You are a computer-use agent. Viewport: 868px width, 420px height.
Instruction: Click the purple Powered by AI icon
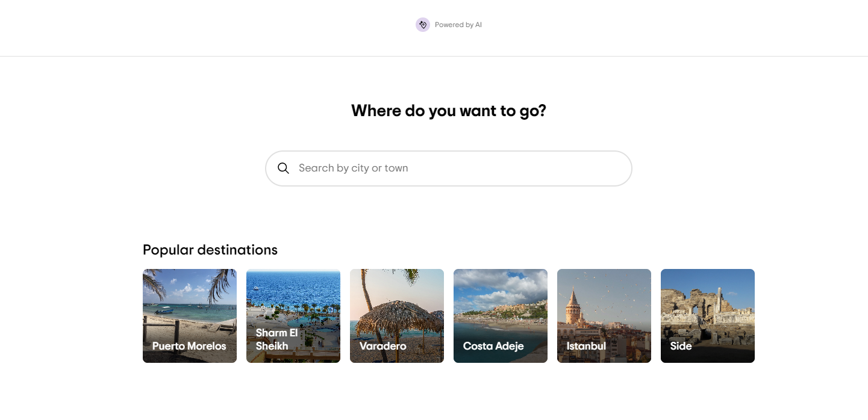click(x=422, y=25)
